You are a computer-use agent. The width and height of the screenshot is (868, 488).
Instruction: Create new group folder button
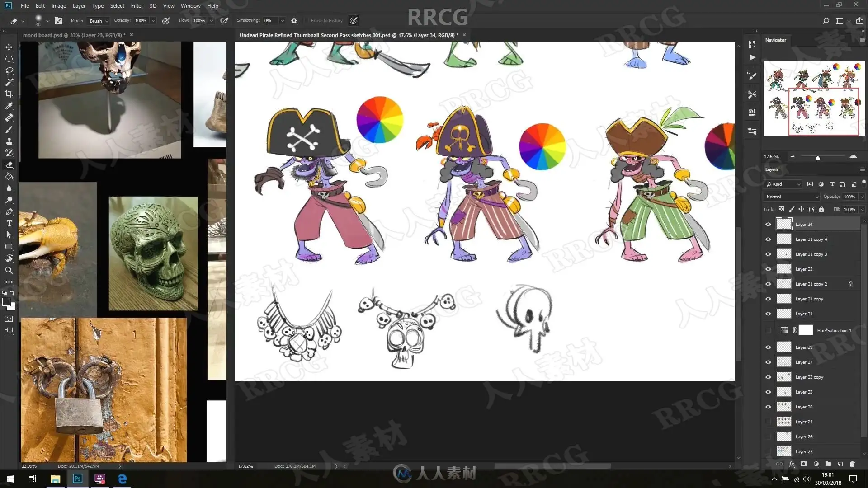pyautogui.click(x=828, y=464)
